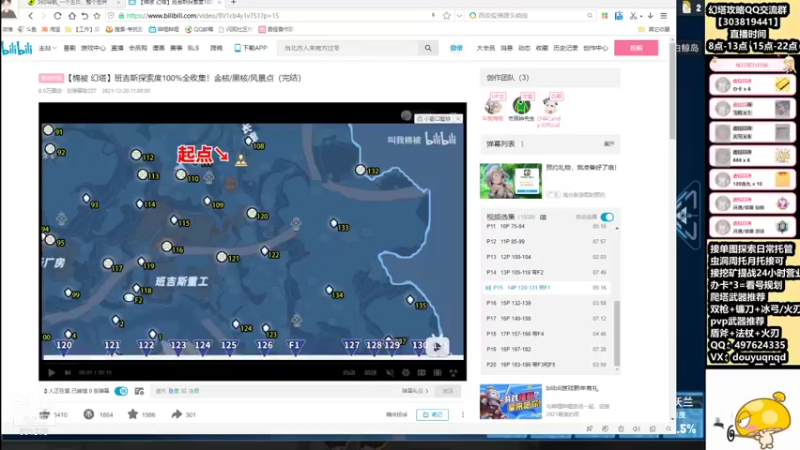Open the UP主 creator avatar
This screenshot has height=450, width=800.
point(493,106)
